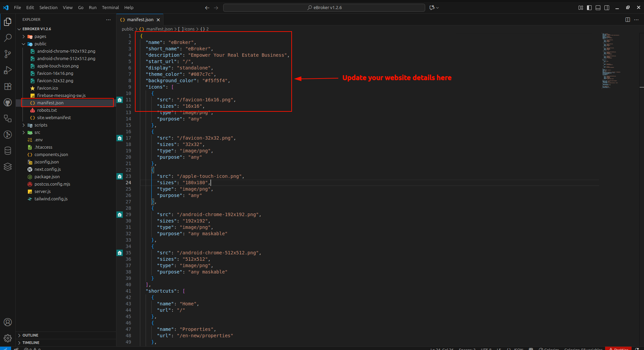Open package.json in explorer
Screen dimensions: 644x350
click(47, 177)
